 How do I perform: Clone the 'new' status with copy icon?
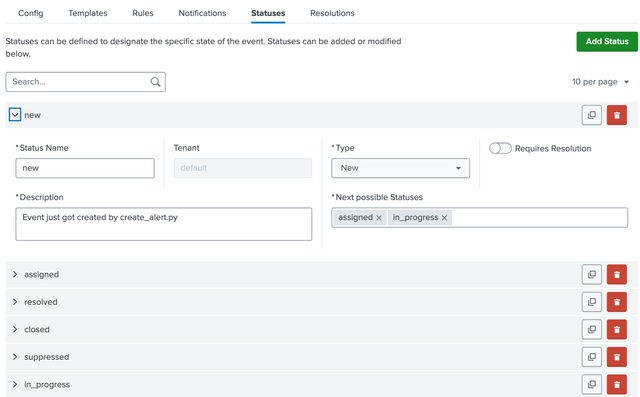(591, 115)
